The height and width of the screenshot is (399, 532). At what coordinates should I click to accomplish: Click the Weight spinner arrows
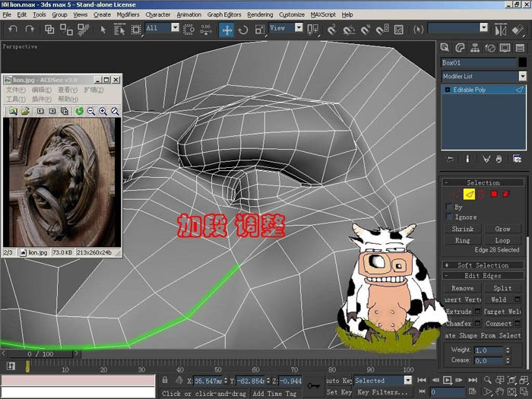pos(508,350)
